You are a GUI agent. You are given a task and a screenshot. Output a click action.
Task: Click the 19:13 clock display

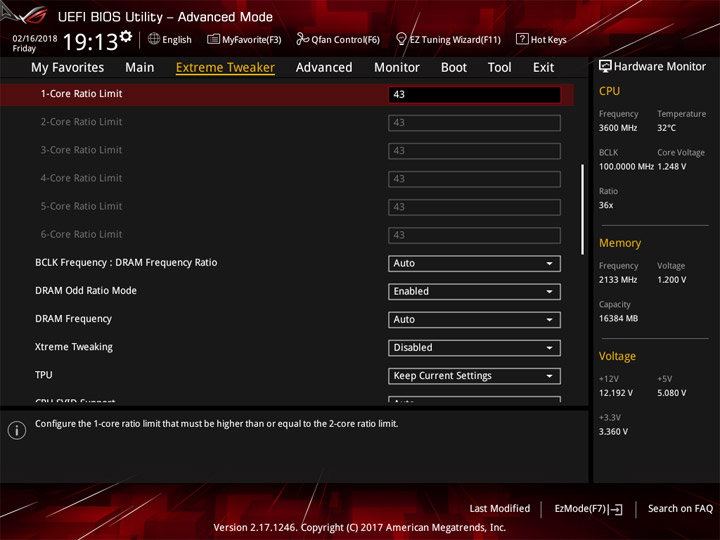tap(90, 42)
